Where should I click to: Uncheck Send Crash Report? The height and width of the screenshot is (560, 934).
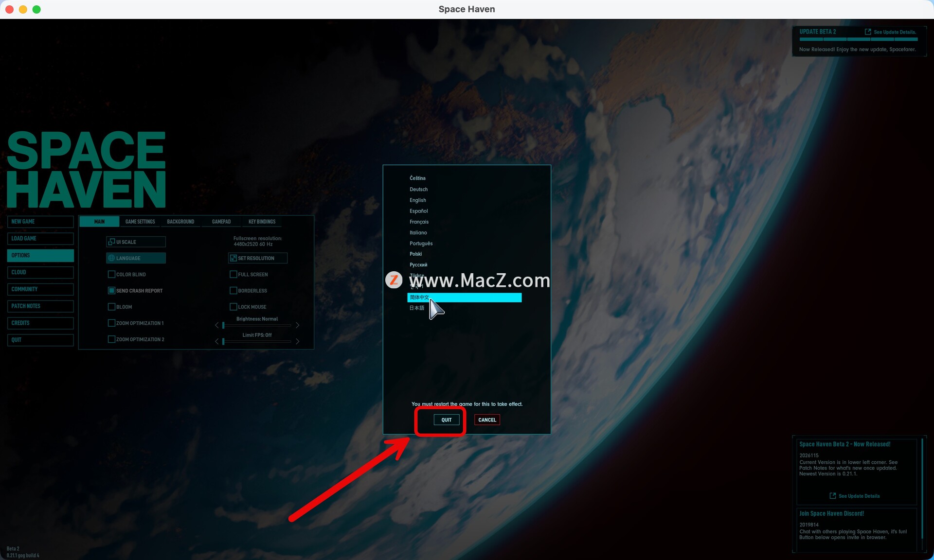tap(111, 291)
